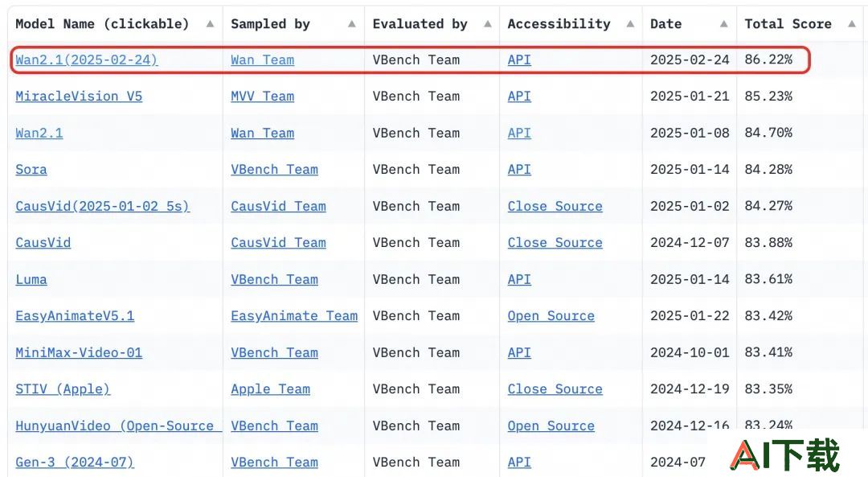Sort by Accessibility column arrow

click(630, 24)
